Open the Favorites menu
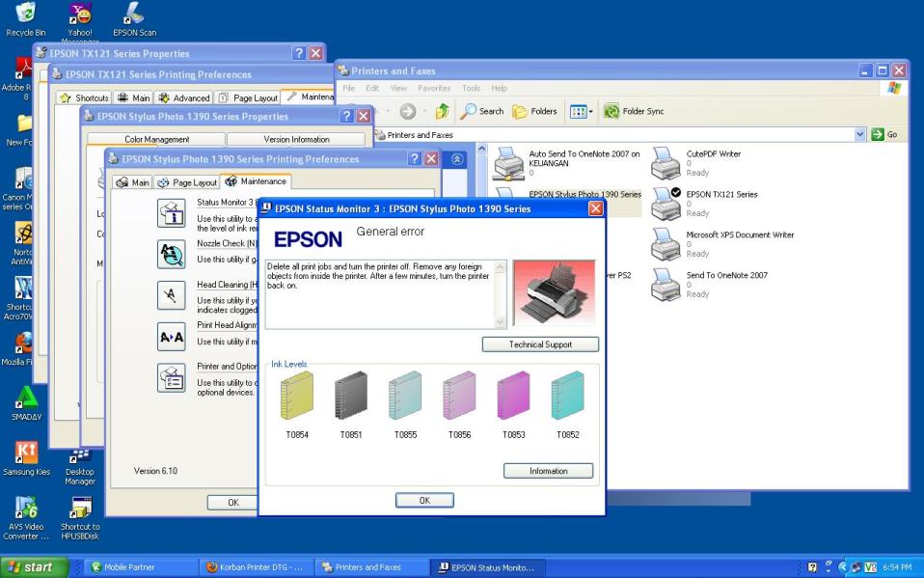The image size is (924, 578). [x=434, y=88]
